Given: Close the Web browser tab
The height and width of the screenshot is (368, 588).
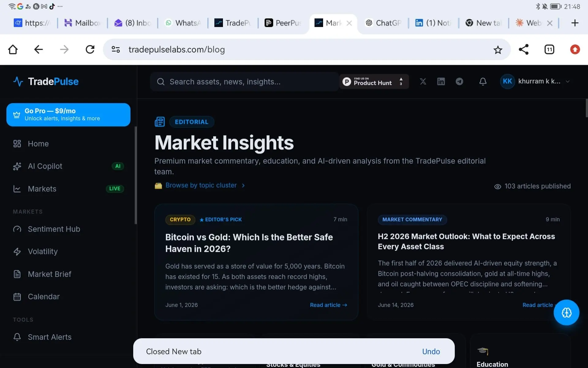Looking at the screenshot, I should coord(550,23).
